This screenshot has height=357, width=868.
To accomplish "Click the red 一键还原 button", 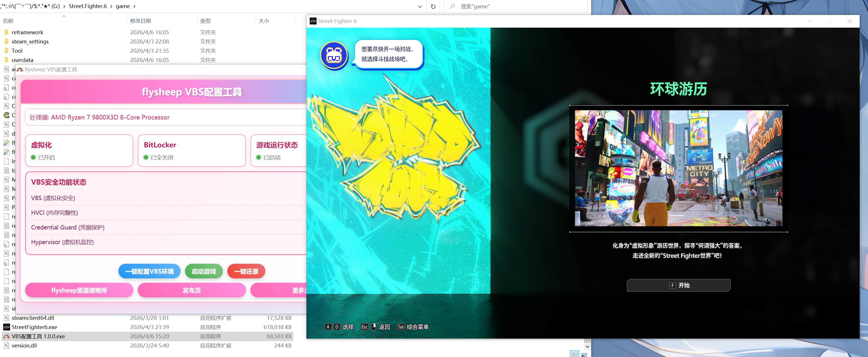I will 246,271.
